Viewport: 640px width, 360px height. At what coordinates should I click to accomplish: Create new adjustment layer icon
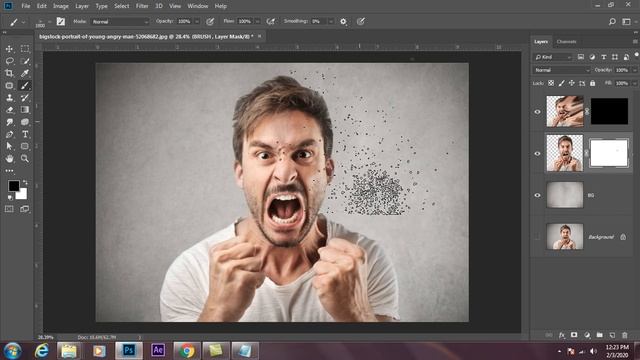587,335
